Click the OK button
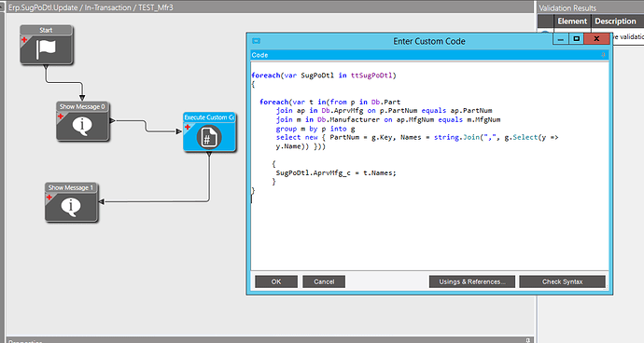Image resolution: width=644 pixels, height=343 pixels. (x=276, y=281)
